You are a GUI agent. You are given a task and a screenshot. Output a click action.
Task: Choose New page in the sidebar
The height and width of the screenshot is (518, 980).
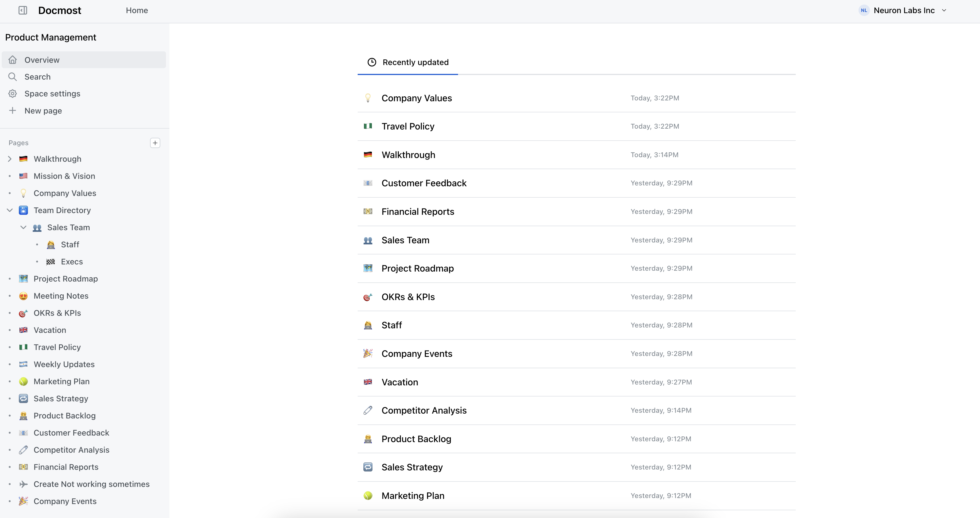84,111
